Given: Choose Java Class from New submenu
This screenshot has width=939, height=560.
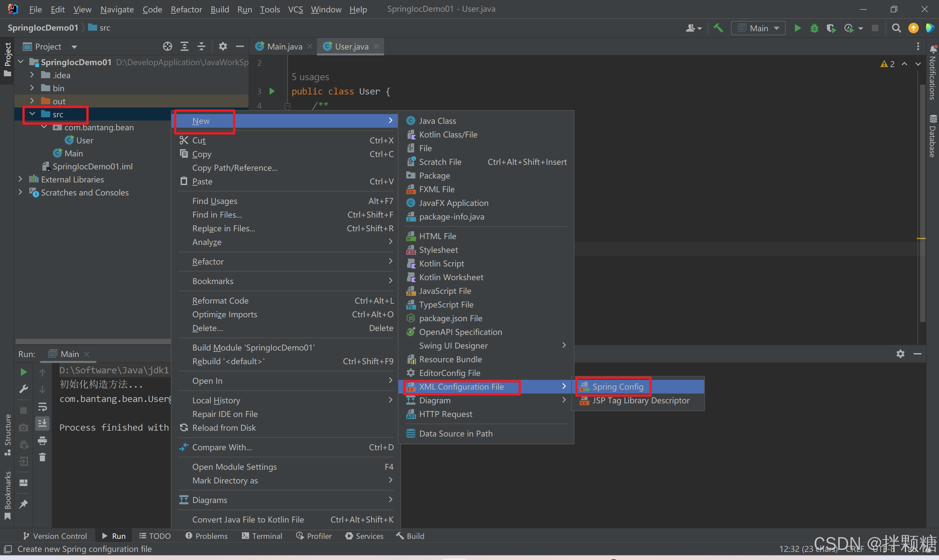Looking at the screenshot, I should coord(437,121).
